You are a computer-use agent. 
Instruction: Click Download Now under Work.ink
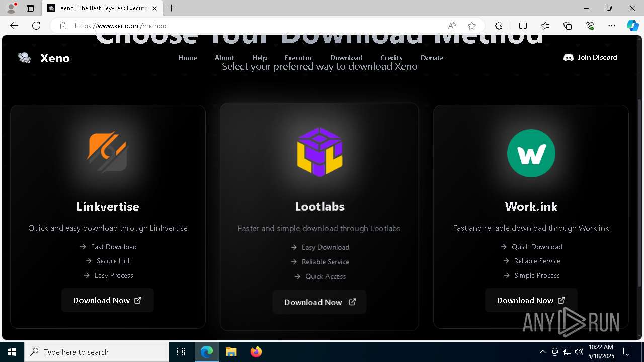pyautogui.click(x=531, y=300)
